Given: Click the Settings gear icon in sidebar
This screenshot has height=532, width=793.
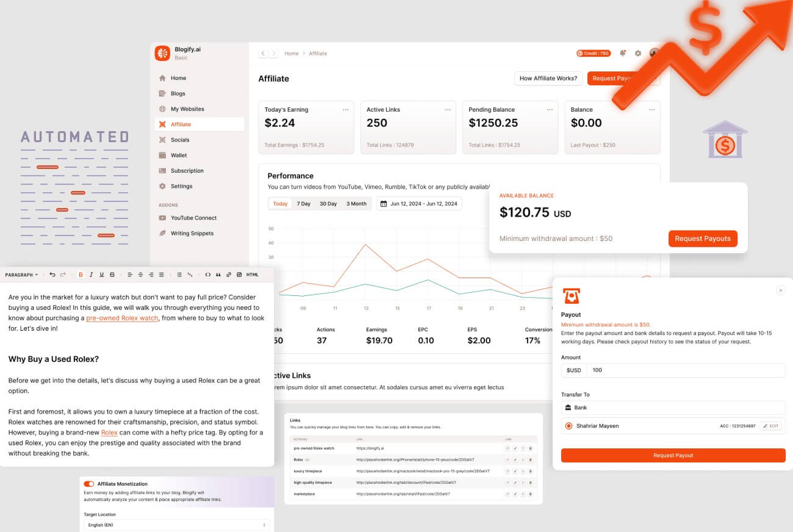Looking at the screenshot, I should pyautogui.click(x=162, y=186).
